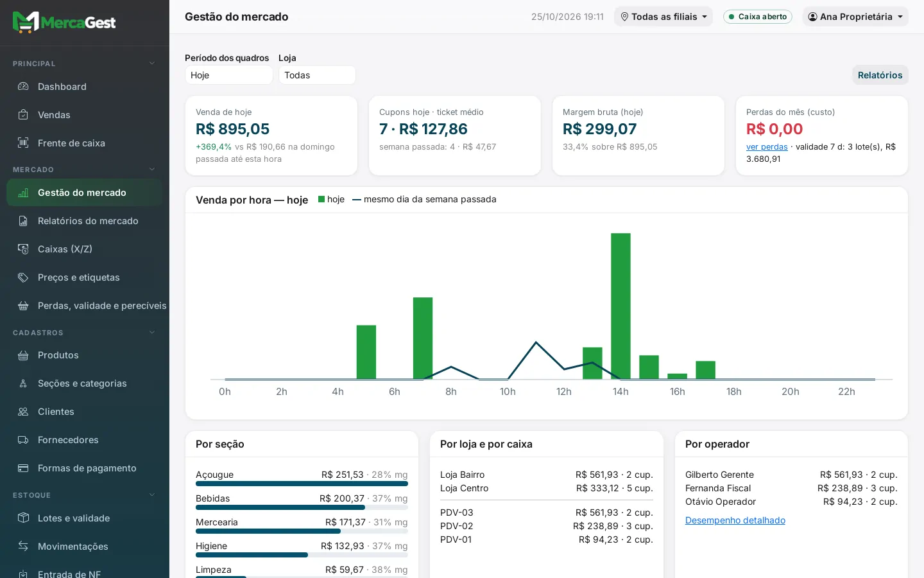
Task: Collapse the PRINCIPAL sidebar section
Action: coord(152,64)
